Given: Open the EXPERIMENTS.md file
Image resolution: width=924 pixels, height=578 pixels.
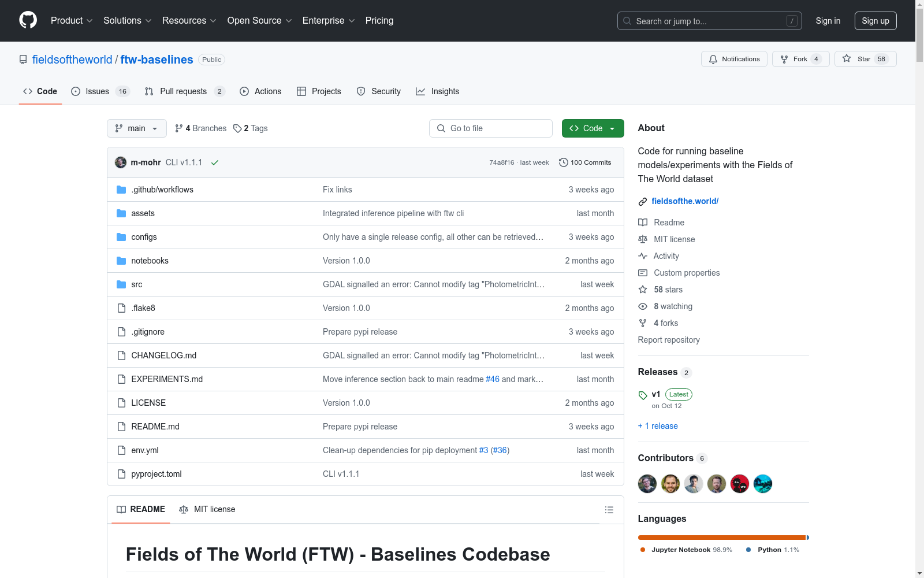Looking at the screenshot, I should (167, 379).
